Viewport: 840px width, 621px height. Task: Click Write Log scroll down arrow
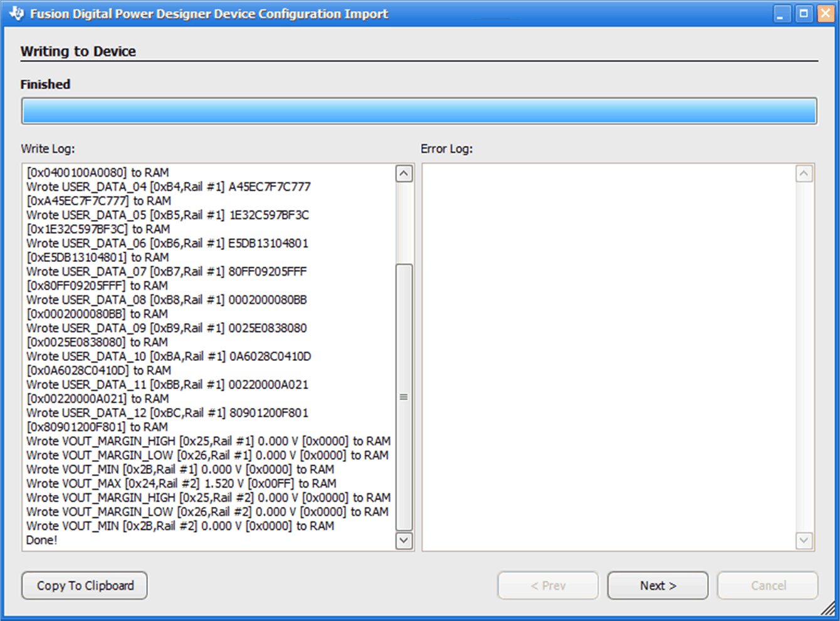pyautogui.click(x=404, y=540)
